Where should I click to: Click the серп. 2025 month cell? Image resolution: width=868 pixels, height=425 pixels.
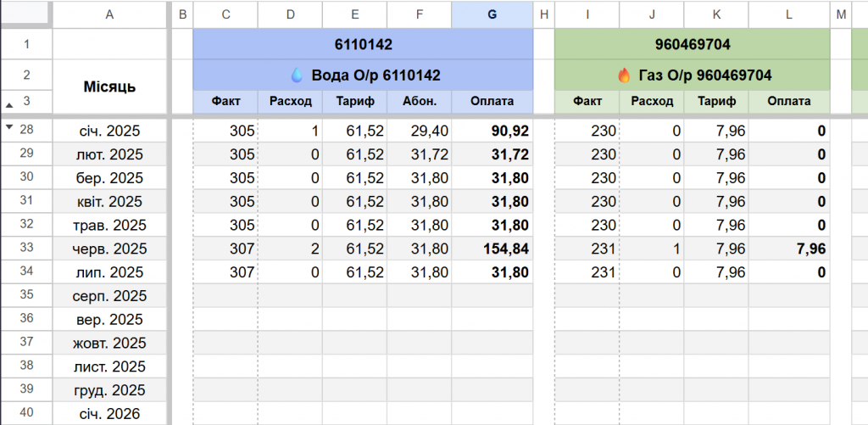tap(109, 296)
